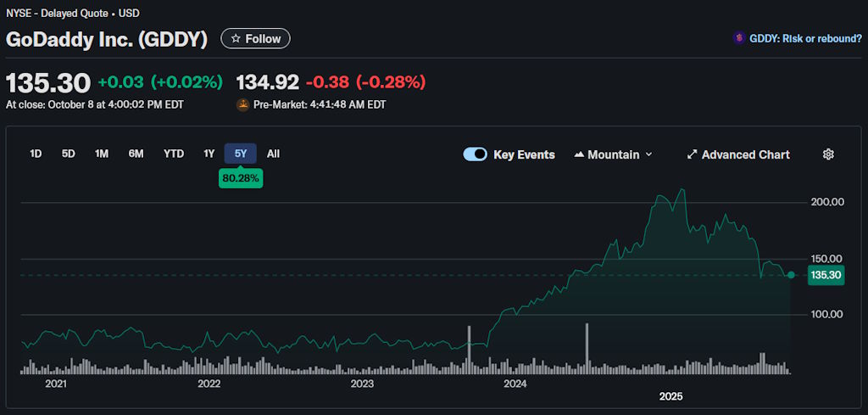Image resolution: width=868 pixels, height=415 pixels.
Task: Select the 5Y range tab
Action: point(241,154)
